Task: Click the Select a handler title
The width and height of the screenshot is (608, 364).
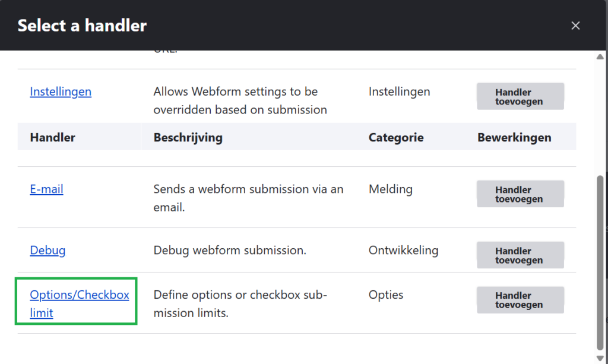Action: point(82,26)
